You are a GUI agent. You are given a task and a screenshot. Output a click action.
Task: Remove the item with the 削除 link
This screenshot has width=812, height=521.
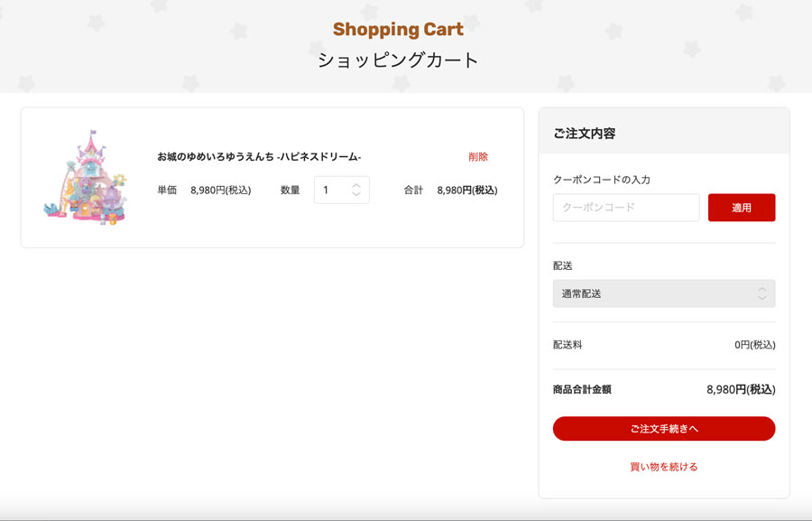click(x=478, y=156)
